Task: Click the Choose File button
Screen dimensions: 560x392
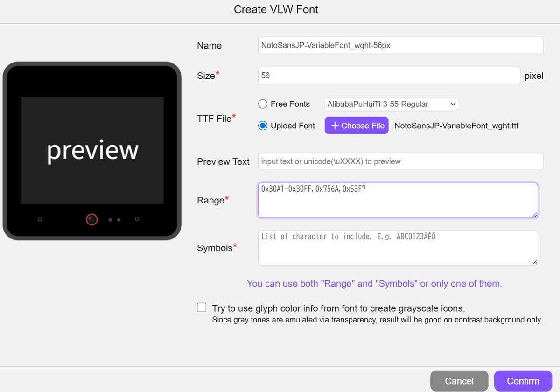Action: click(357, 126)
